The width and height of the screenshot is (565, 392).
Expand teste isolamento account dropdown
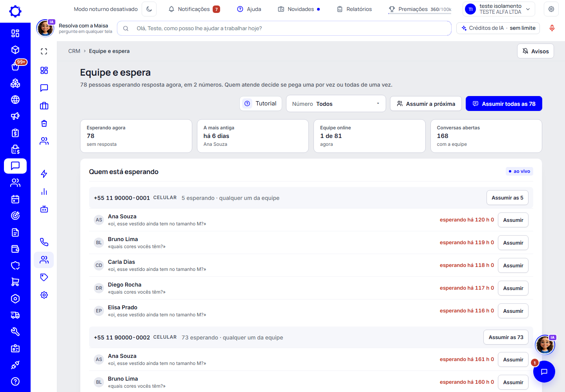pyautogui.click(x=499, y=9)
